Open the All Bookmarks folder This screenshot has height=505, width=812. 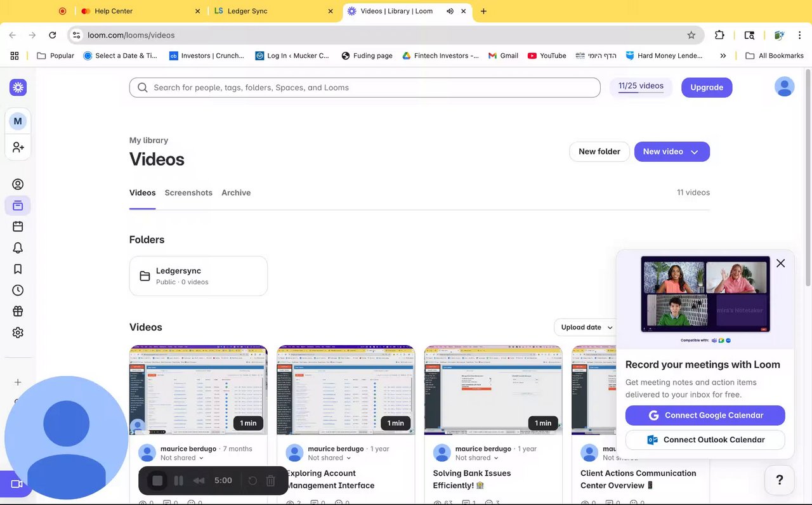775,56
